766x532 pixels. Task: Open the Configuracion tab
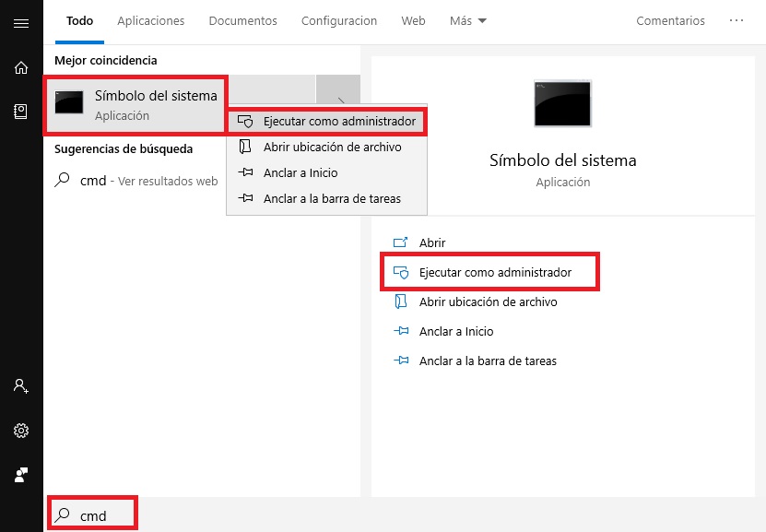coord(339,20)
